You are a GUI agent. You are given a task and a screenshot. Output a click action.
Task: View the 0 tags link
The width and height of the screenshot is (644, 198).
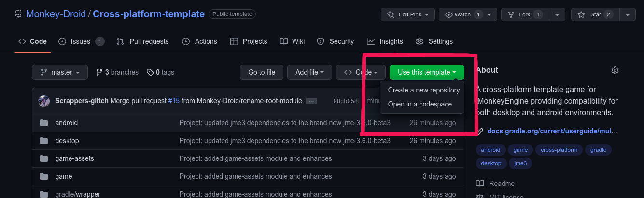pyautogui.click(x=161, y=72)
